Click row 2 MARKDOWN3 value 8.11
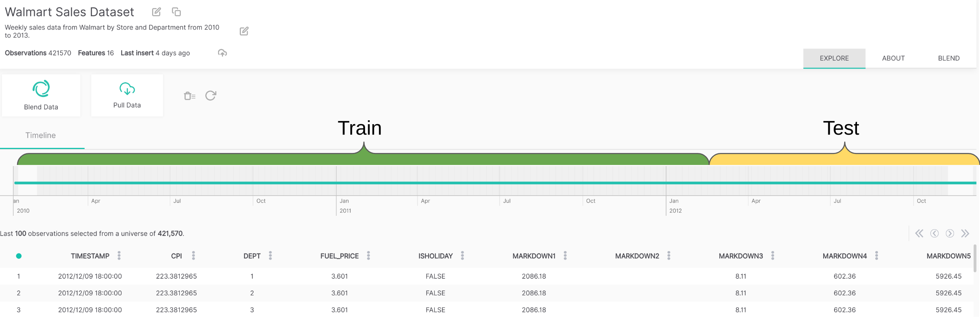Screen dimensions: 980x319 741,293
